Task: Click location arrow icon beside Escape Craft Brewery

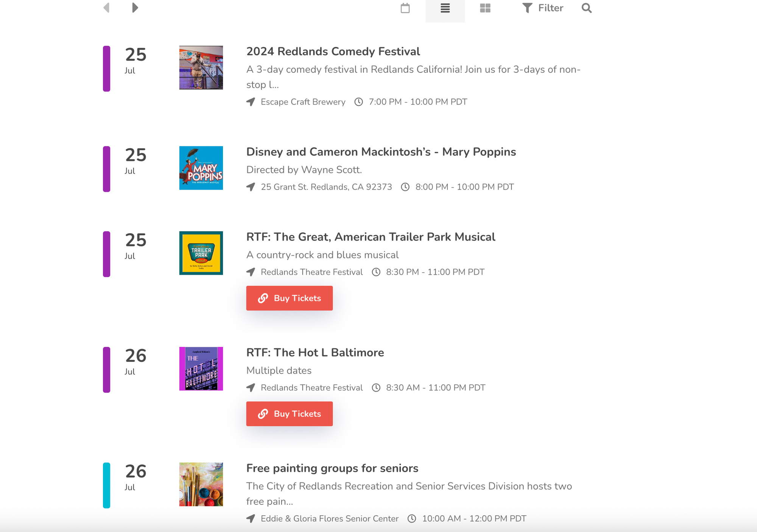Action: (x=251, y=102)
